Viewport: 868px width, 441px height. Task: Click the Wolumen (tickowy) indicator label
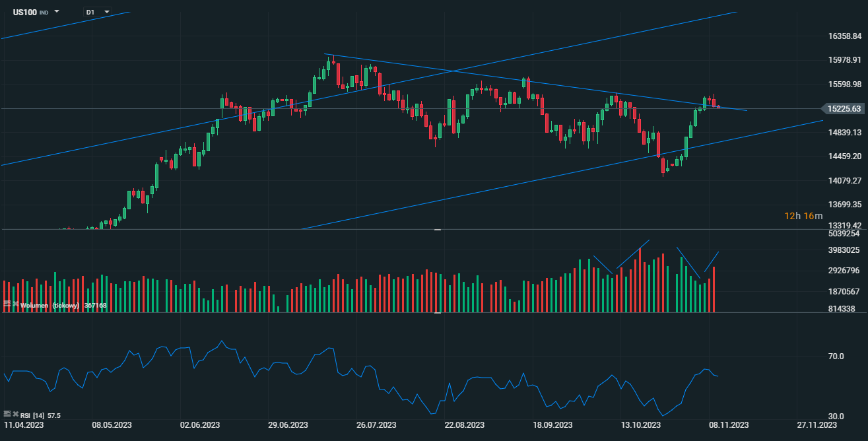pos(50,306)
